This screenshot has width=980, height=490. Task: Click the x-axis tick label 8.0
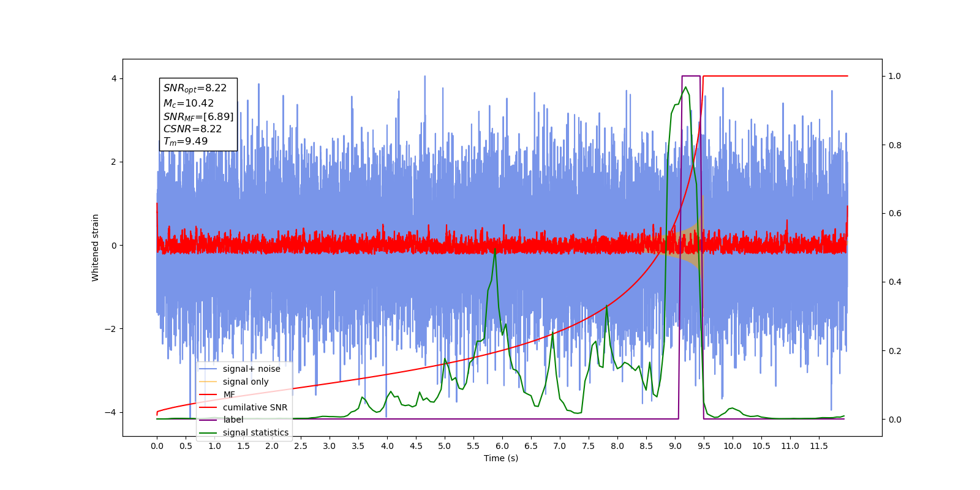tap(617, 446)
